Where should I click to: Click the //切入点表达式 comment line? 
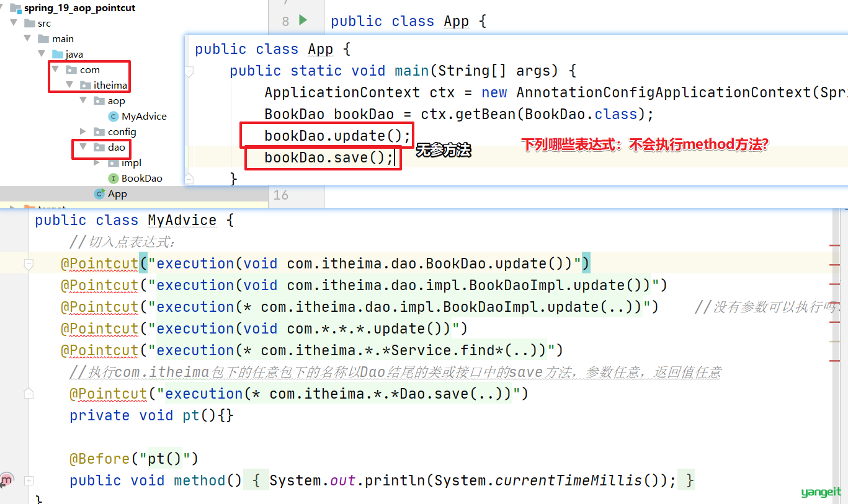point(122,242)
